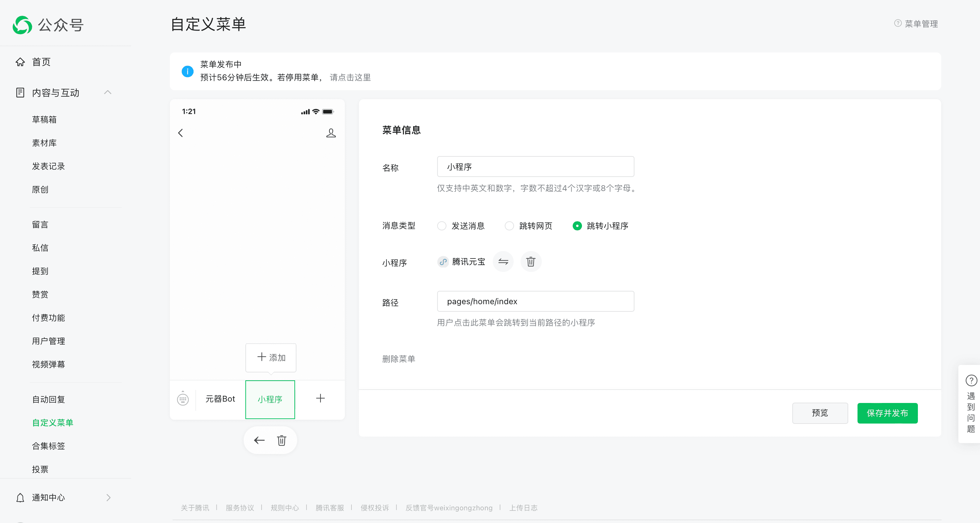This screenshot has height=523, width=980.
Task: Click the 预览 button
Action: 820,413
